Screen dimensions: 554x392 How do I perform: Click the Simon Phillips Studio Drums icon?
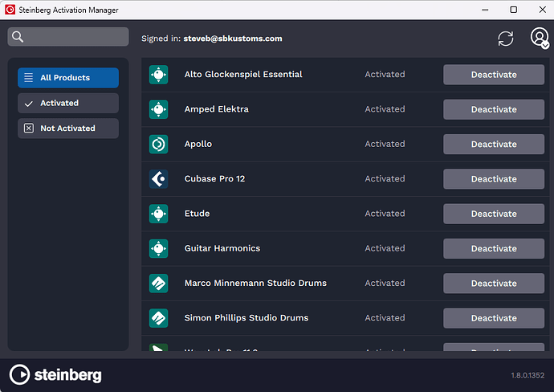tap(158, 318)
